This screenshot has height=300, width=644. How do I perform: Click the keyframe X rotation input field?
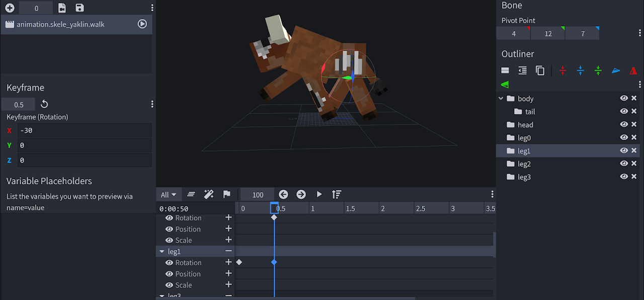[x=84, y=130]
